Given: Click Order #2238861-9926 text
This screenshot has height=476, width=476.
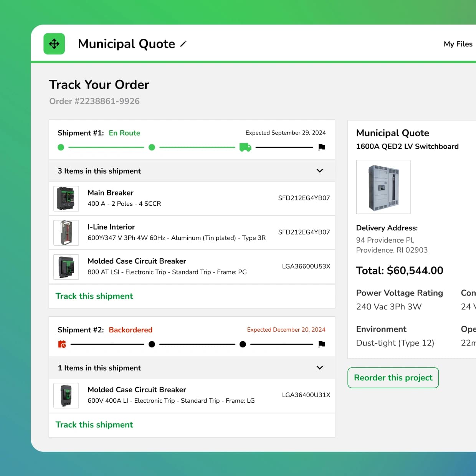Looking at the screenshot, I should click(94, 101).
